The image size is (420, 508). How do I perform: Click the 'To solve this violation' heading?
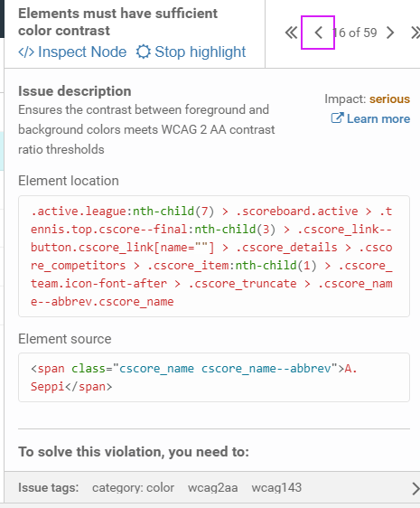point(134,452)
